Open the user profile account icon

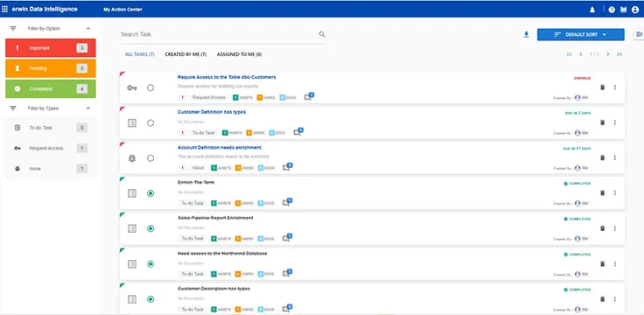pos(635,10)
